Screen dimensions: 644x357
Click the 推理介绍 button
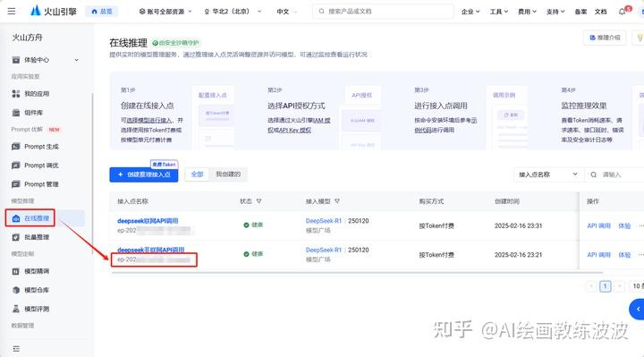pyautogui.click(x=605, y=38)
